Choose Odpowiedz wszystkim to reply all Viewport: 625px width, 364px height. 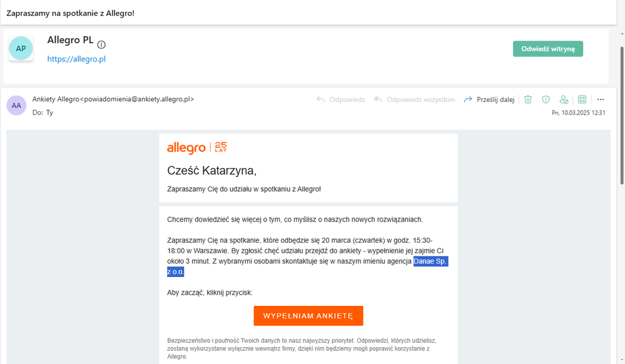pyautogui.click(x=414, y=99)
